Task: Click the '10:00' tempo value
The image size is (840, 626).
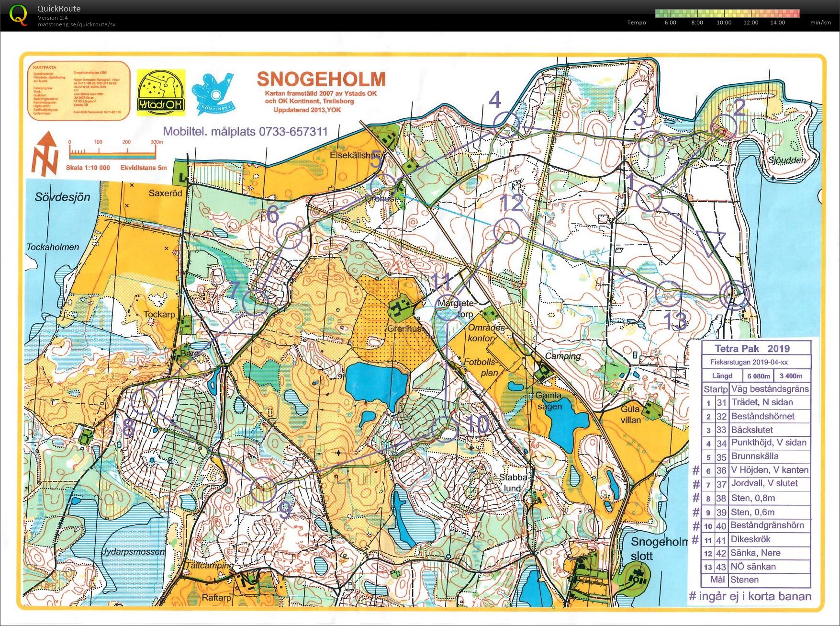Action: 724,23
